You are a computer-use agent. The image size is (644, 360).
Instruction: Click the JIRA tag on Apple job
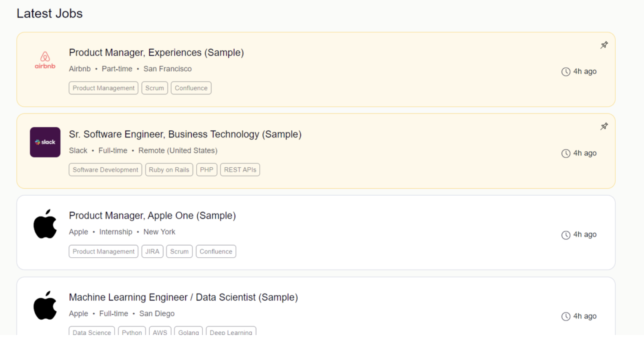pyautogui.click(x=152, y=252)
